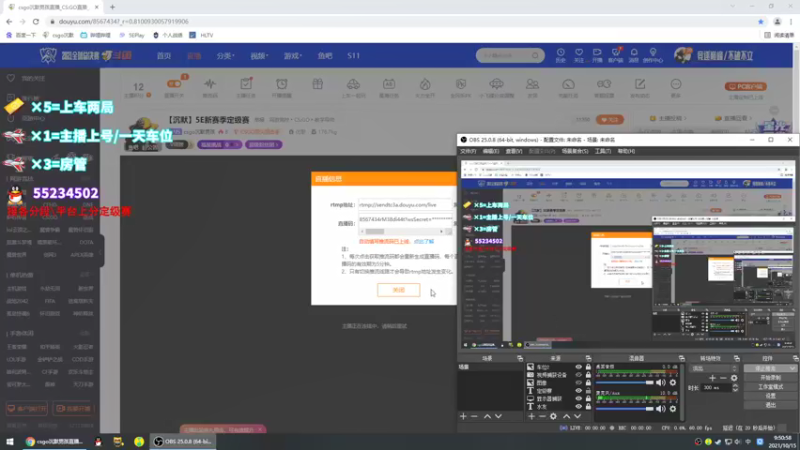
Task: Click OBS 工作室模式 button
Action: pyautogui.click(x=770, y=387)
